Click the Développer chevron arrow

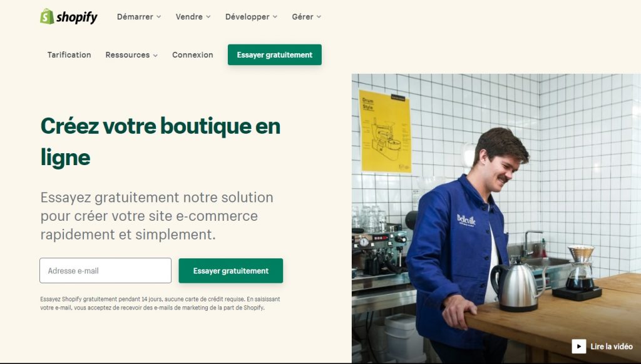click(275, 17)
